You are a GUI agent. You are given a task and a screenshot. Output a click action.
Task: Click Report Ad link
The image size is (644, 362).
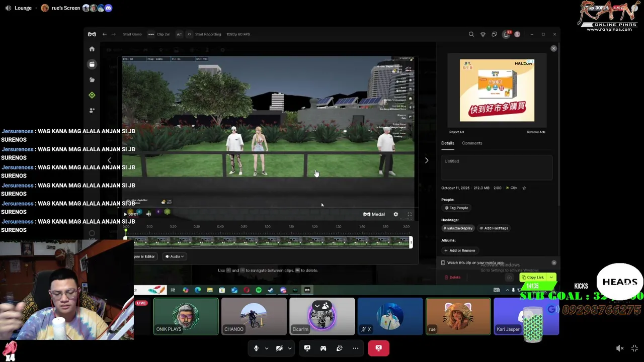[x=456, y=132]
